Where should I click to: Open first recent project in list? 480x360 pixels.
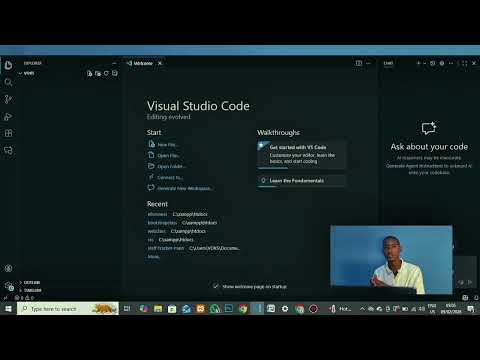pos(157,214)
